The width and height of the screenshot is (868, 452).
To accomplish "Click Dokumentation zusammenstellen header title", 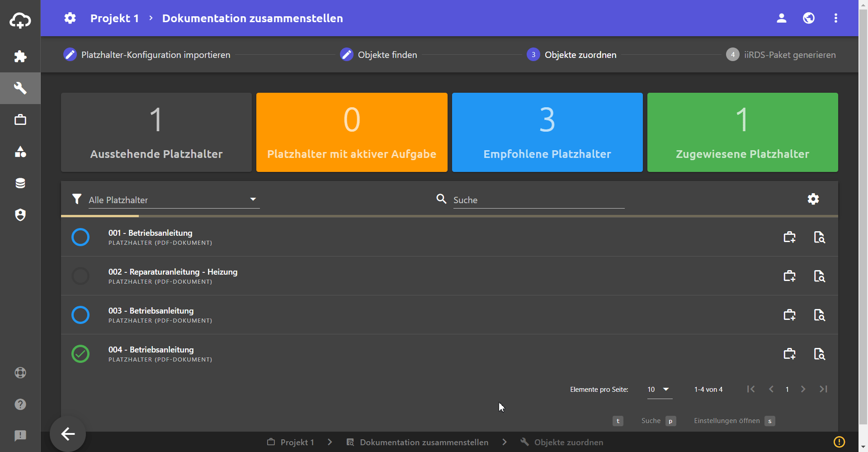I will click(253, 18).
